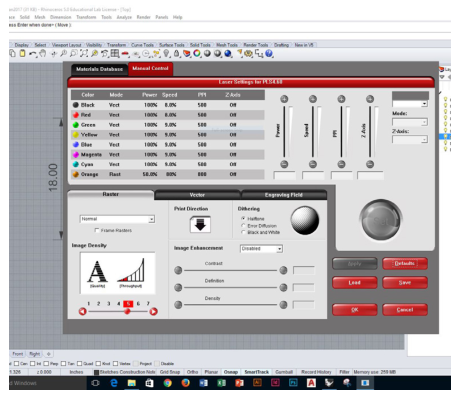This screenshot has height=395, width=459.
Task: Click the Load button
Action: coord(355,282)
